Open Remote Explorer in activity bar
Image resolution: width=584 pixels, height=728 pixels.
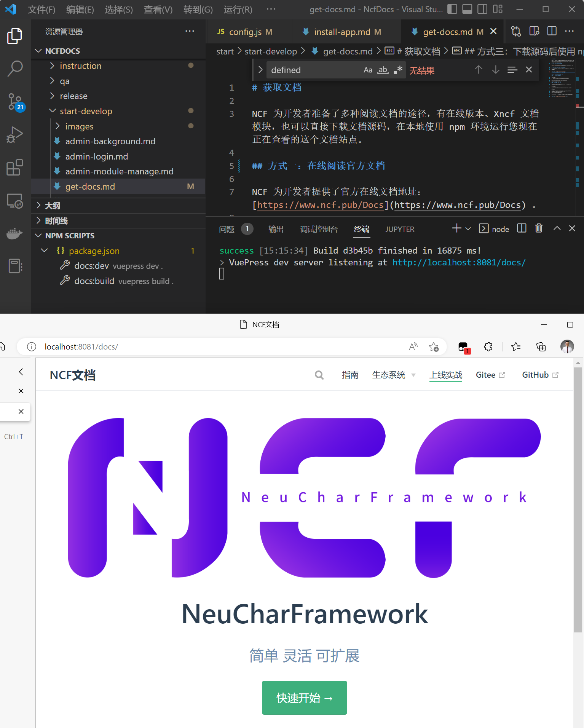(15, 201)
